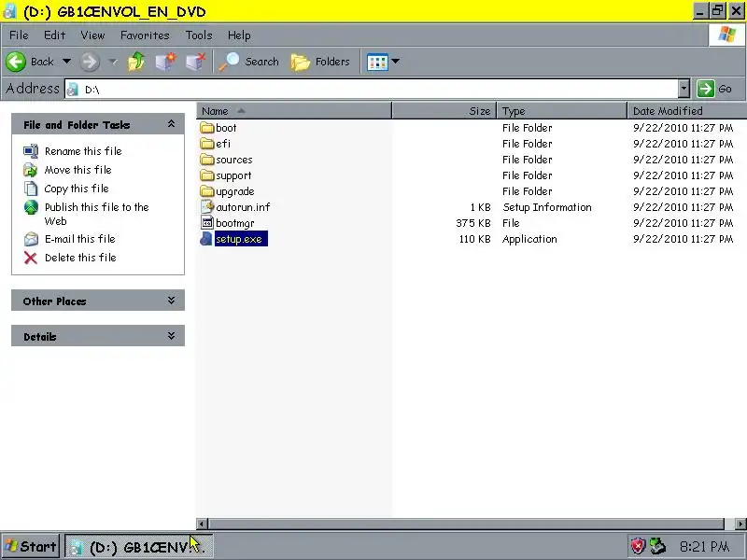Click the Rename this file icon
The width and height of the screenshot is (747, 560).
point(31,151)
